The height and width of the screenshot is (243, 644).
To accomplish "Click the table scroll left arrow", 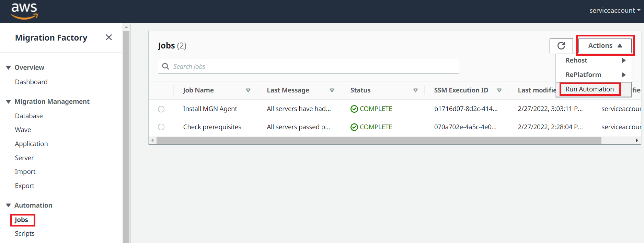I will 152,141.
